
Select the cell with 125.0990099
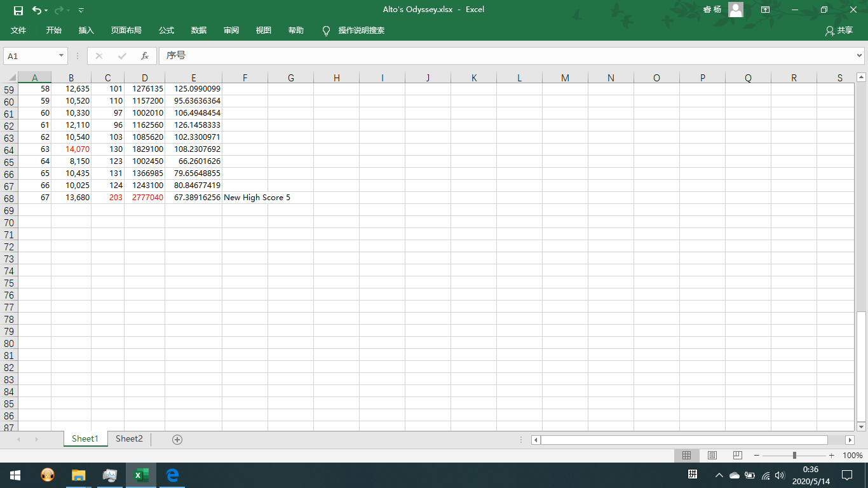194,89
